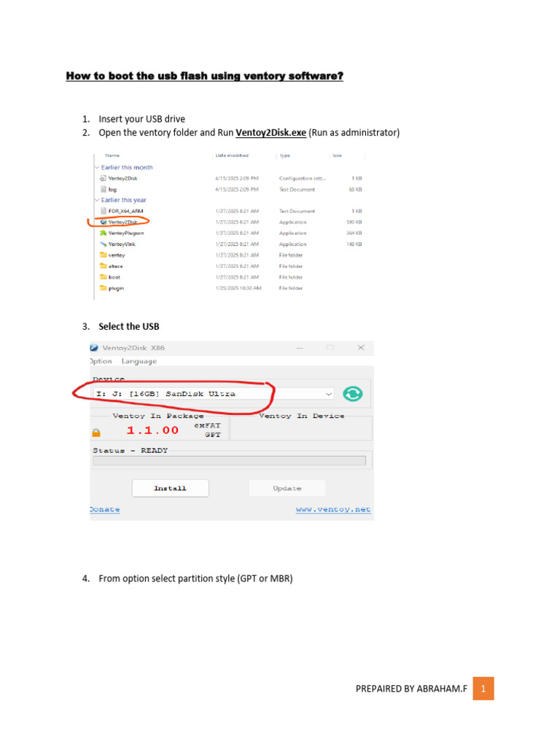Image resolution: width=560 pixels, height=747 pixels.
Task: Collapse the Earlier this year group
Action: (97, 200)
